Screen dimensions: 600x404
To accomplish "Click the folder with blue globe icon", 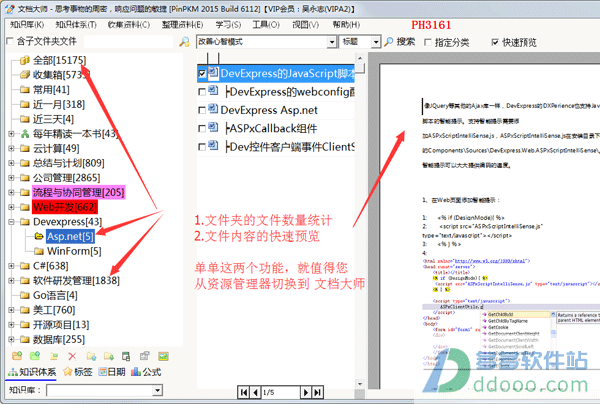I will (x=91, y=357).
